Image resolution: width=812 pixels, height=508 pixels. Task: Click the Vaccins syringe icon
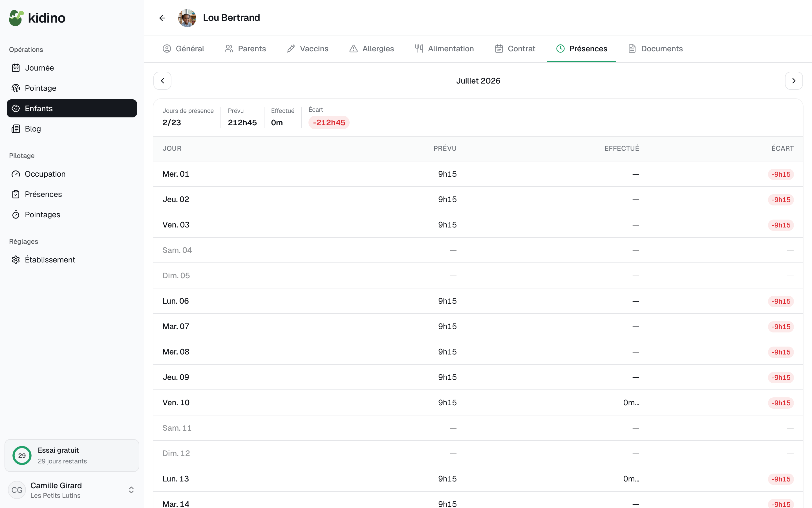(291, 49)
